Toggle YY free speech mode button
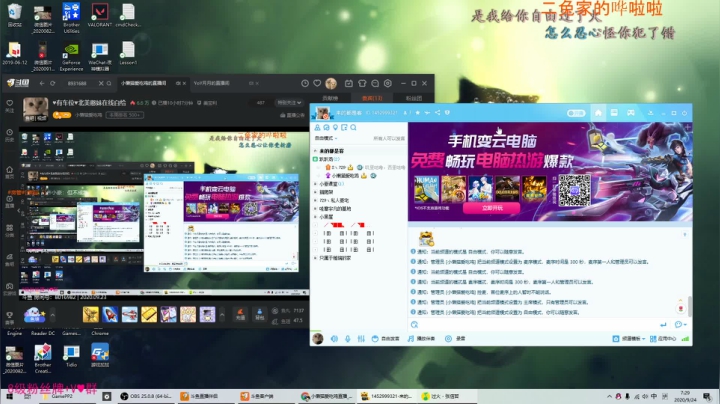This screenshot has width=720, height=404. [x=385, y=339]
